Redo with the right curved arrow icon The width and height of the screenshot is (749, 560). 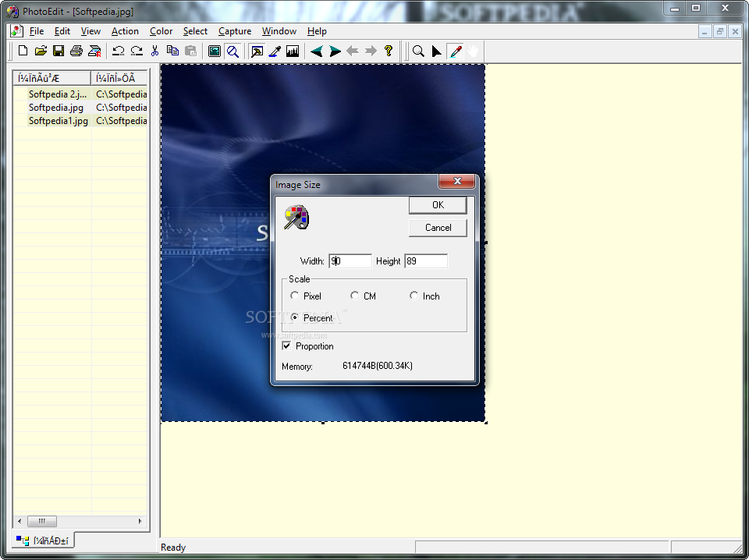tap(137, 51)
